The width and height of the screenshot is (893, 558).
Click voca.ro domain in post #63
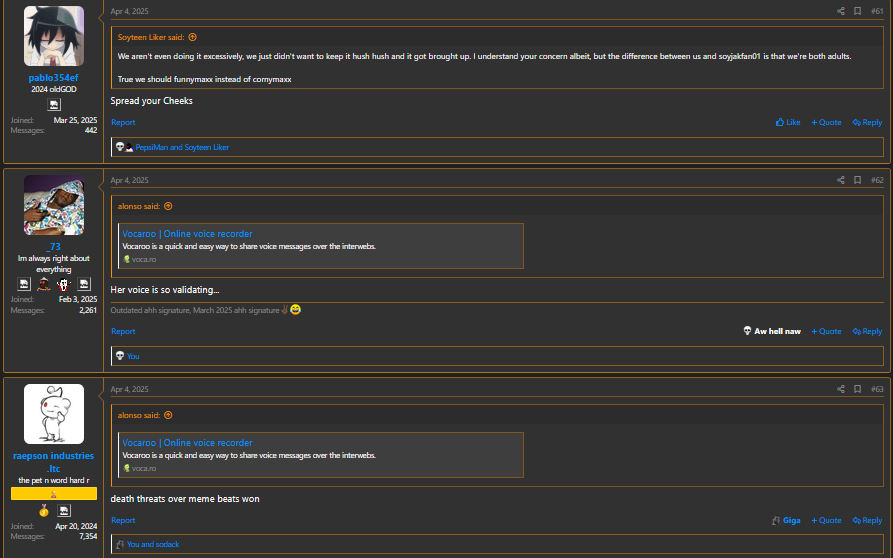[144, 468]
